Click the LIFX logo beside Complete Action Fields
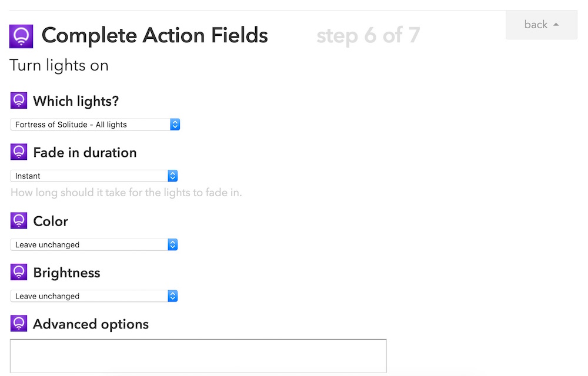588x376 pixels. click(x=22, y=36)
